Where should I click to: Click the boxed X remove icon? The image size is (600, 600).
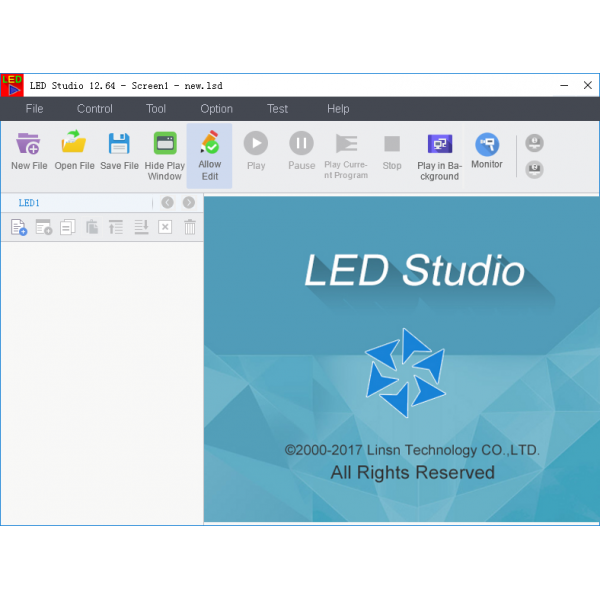(165, 227)
